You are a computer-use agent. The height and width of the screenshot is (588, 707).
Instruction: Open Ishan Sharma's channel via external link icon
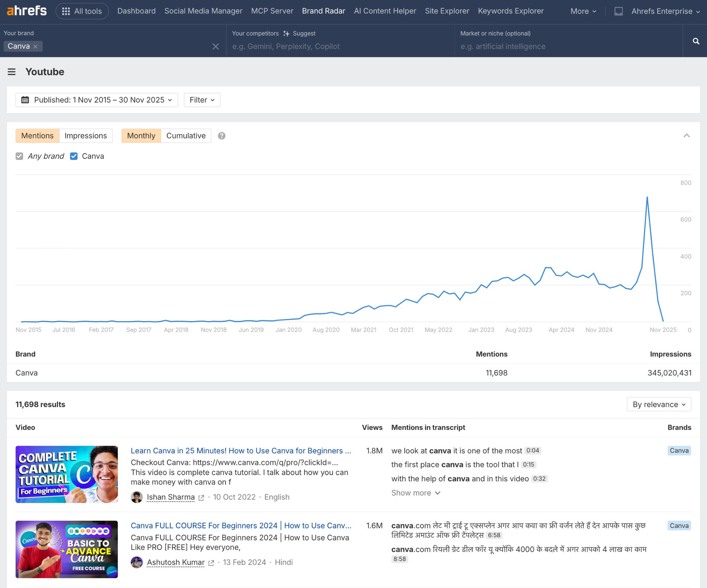201,498
